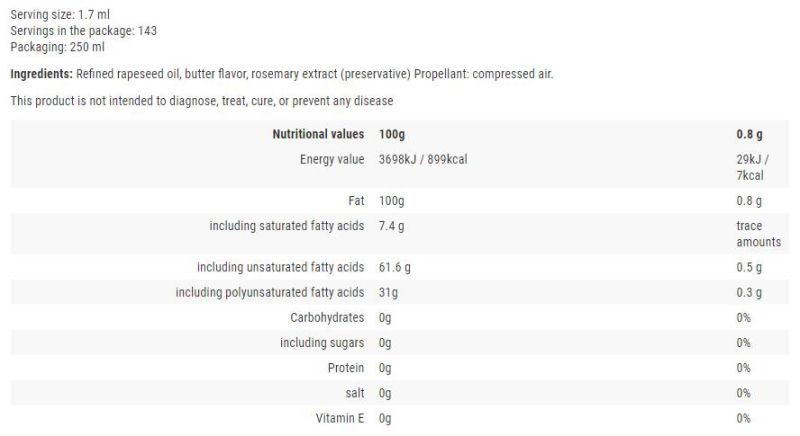The image size is (800, 436).
Task: Click the trace amounts cell
Action: pyautogui.click(x=759, y=234)
